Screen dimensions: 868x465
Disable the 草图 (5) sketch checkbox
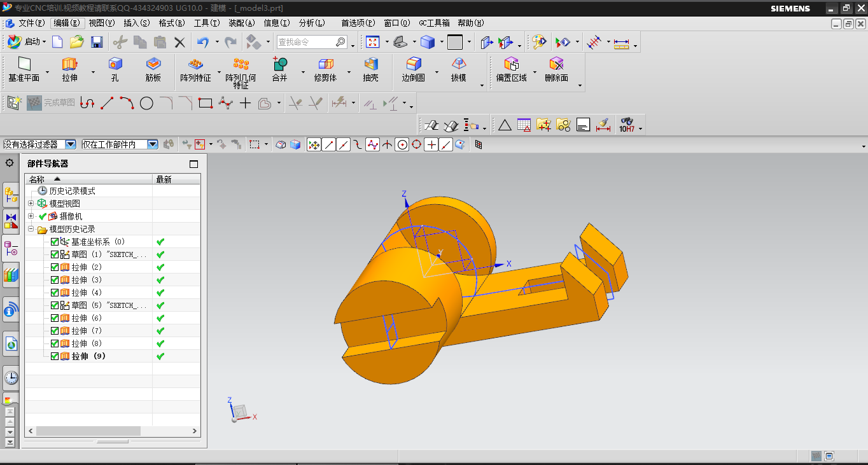click(x=55, y=305)
